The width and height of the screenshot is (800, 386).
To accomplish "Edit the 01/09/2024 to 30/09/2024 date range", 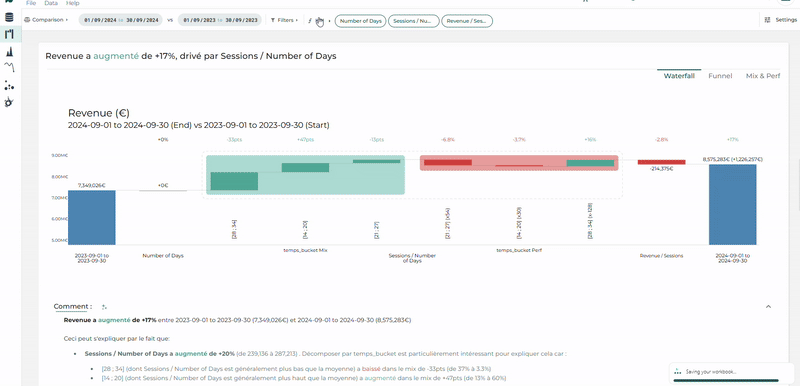I will (120, 20).
